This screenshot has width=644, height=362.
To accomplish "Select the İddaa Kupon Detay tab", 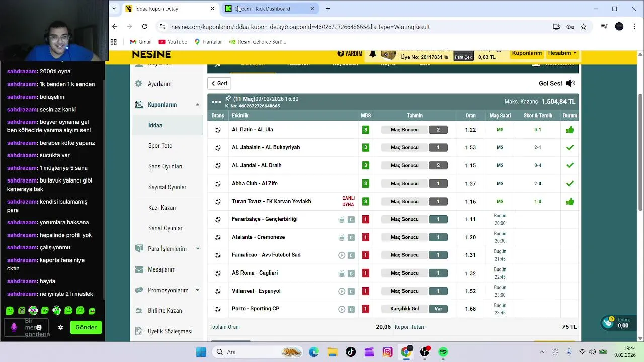I will click(170, 9).
